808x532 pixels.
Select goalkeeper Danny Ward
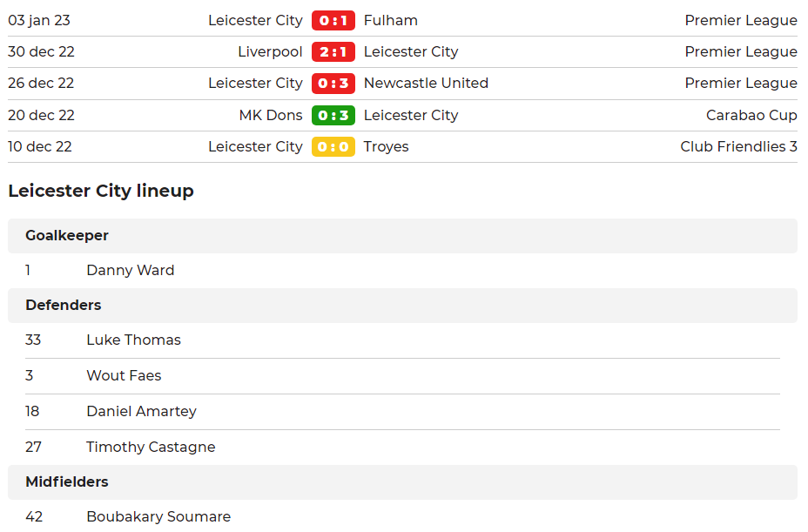pos(130,270)
